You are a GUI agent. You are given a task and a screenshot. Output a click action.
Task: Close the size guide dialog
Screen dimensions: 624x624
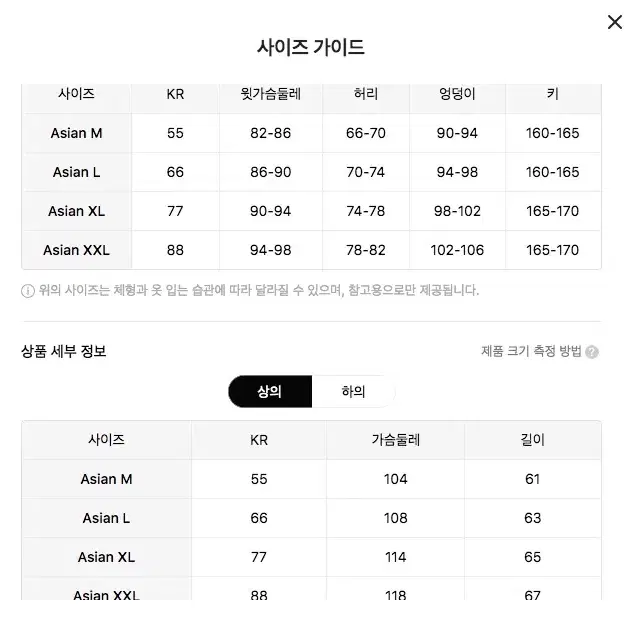614,22
